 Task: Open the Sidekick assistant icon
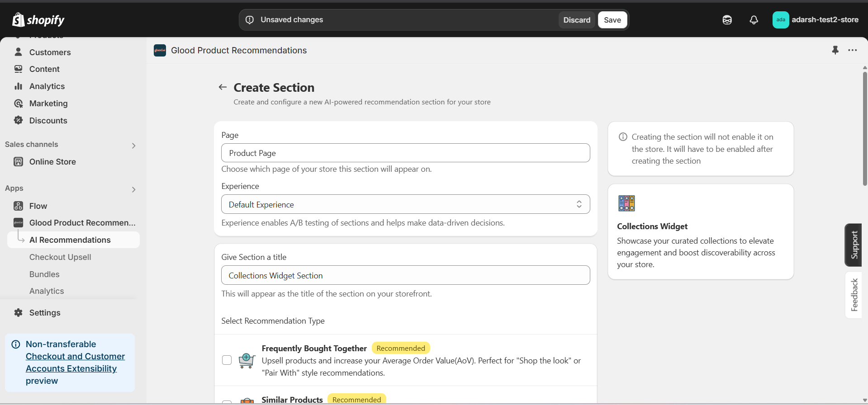coord(727,20)
